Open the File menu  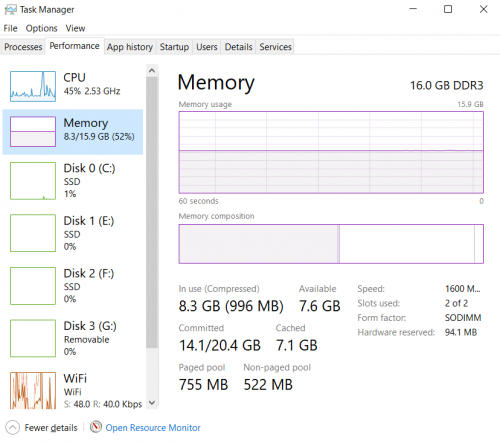(10, 28)
